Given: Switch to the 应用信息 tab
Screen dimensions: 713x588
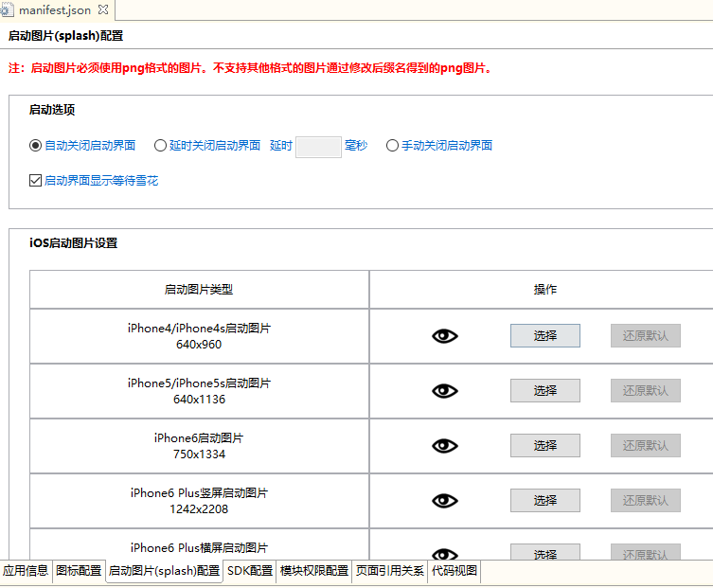Looking at the screenshot, I should [x=26, y=571].
